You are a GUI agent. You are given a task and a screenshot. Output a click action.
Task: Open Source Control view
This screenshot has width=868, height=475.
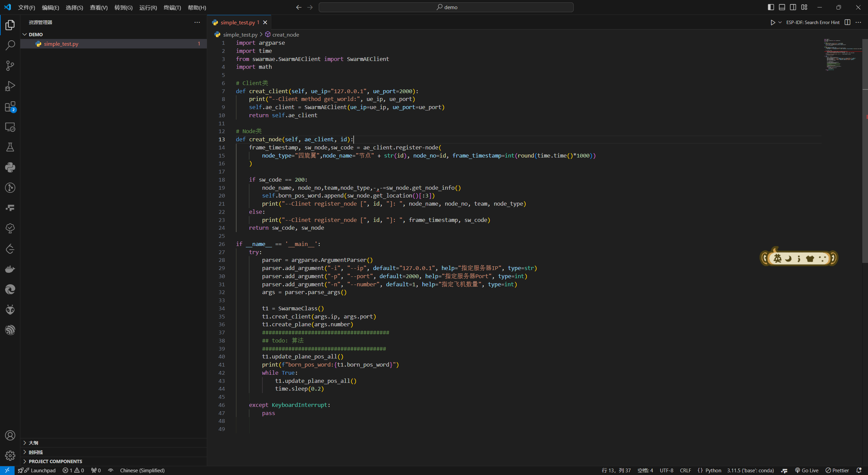tap(10, 65)
